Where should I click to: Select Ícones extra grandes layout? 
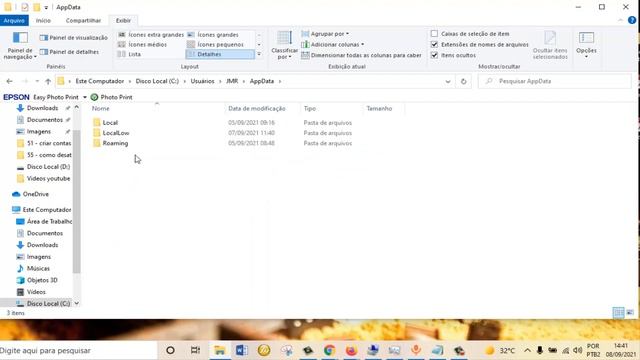(151, 35)
